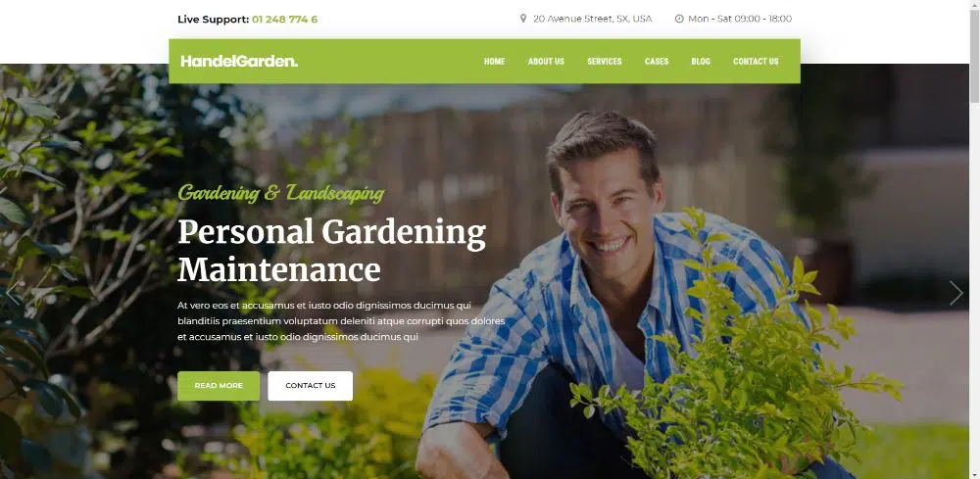Click the white Contact Us button
The height and width of the screenshot is (479, 980).
tap(311, 386)
